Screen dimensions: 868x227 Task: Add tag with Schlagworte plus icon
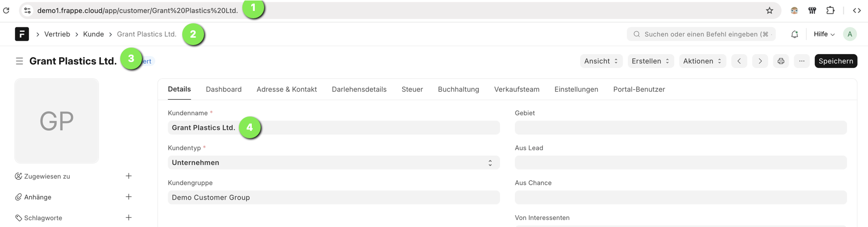(x=129, y=218)
